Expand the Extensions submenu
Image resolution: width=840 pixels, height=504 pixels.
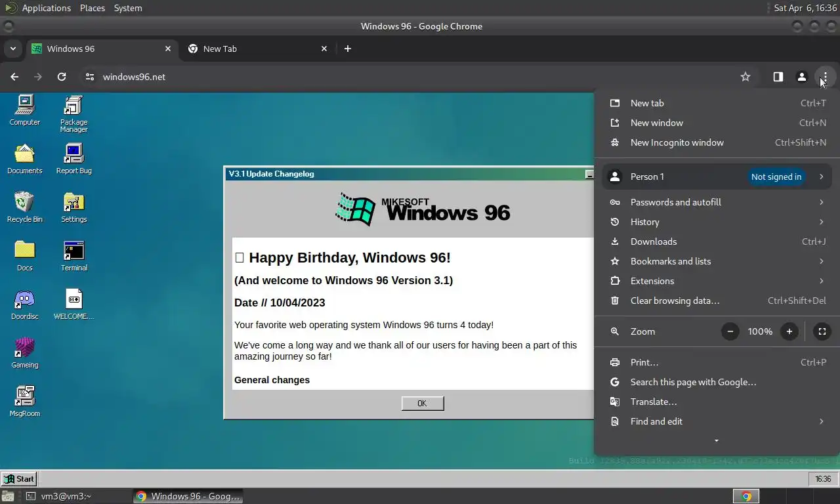tap(717, 281)
